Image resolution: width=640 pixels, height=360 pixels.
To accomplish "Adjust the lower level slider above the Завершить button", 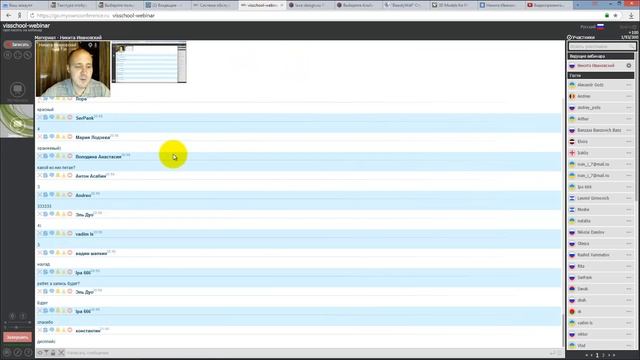I will tap(18, 327).
